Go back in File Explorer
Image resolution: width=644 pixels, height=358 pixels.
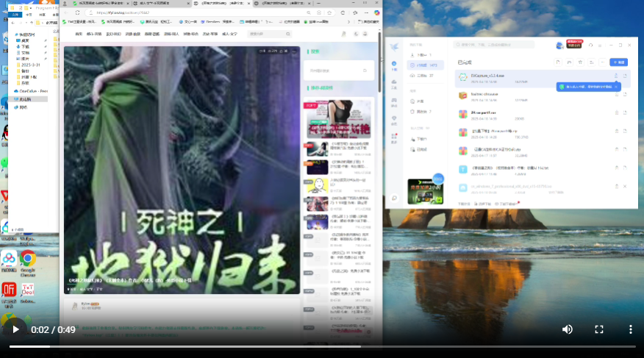point(12,23)
